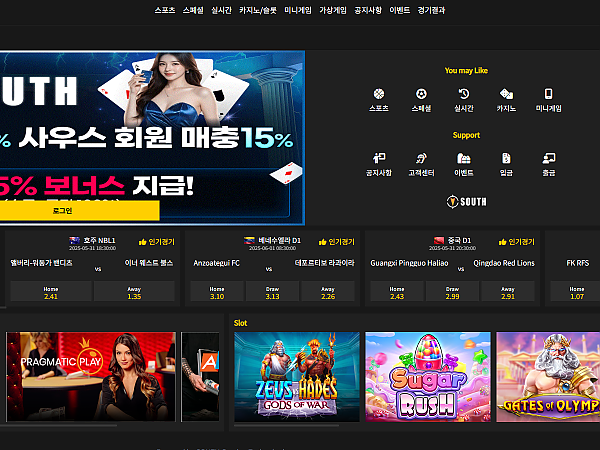Screen dimensions: 600x450
Task: Bet Away 1.35 on the 호주 NBL1 match
Action: pos(134,292)
